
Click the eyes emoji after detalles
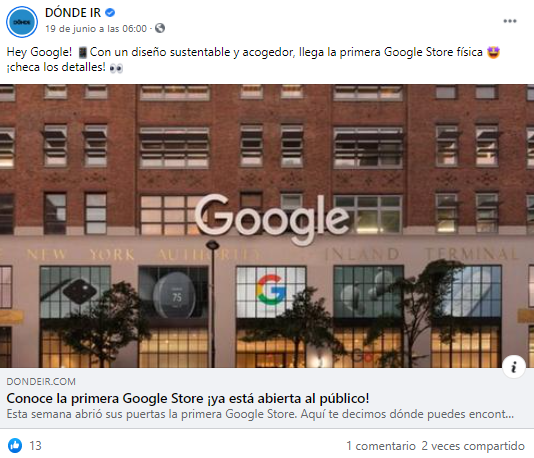tap(116, 68)
